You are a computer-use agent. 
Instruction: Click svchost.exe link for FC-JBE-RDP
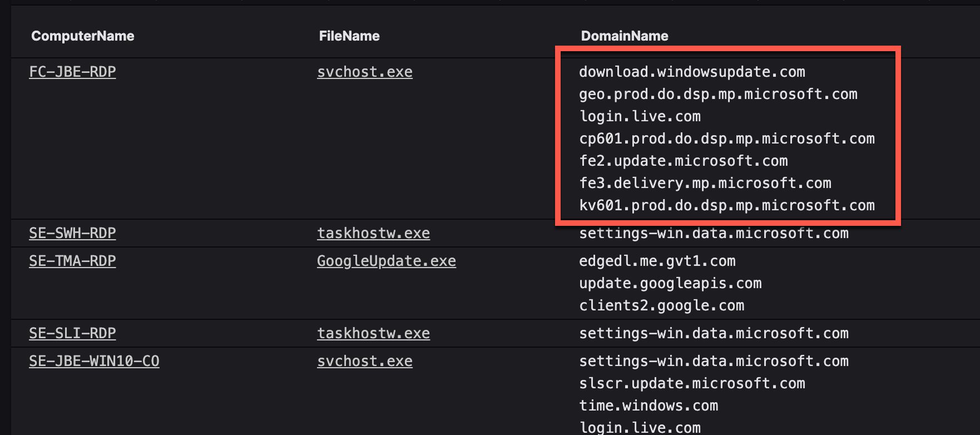(x=365, y=72)
